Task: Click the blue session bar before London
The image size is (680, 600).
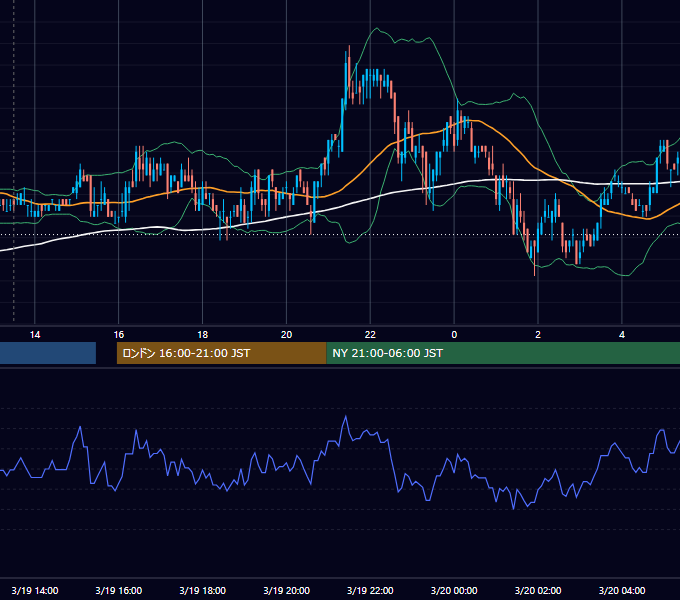Action: coord(48,353)
